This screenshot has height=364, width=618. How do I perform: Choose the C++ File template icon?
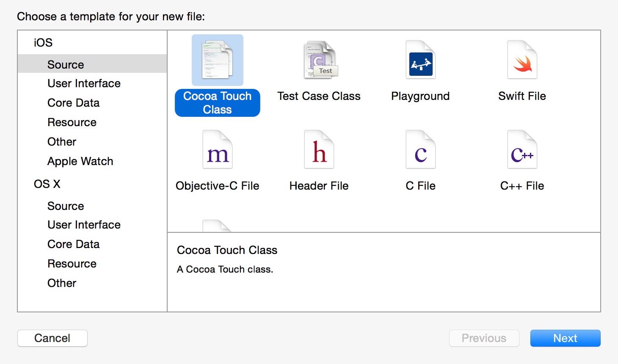tap(522, 150)
